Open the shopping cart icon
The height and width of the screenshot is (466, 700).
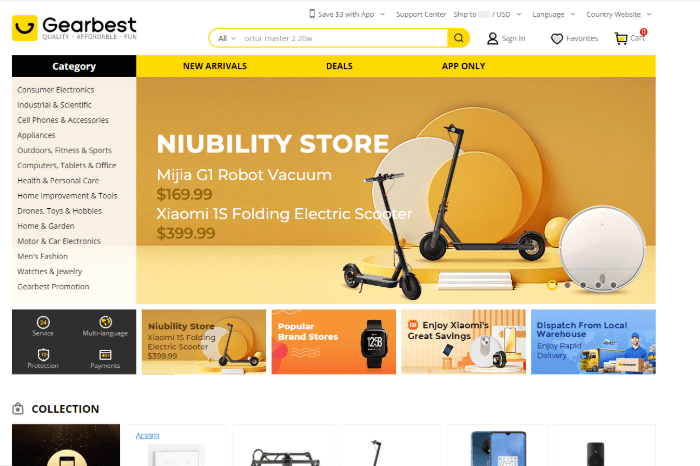pyautogui.click(x=621, y=39)
